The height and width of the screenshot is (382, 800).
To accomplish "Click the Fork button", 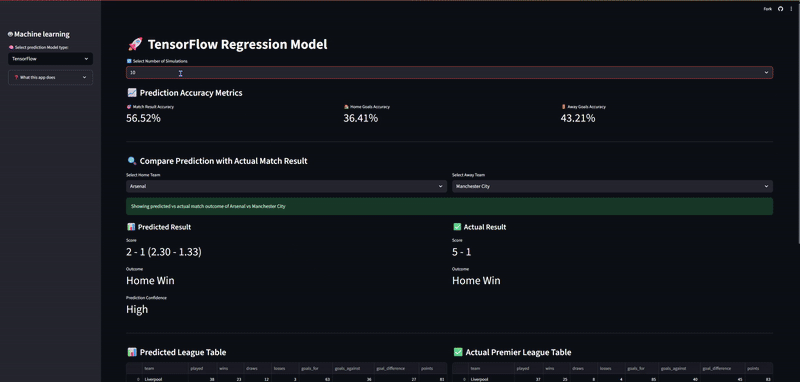I will click(767, 9).
